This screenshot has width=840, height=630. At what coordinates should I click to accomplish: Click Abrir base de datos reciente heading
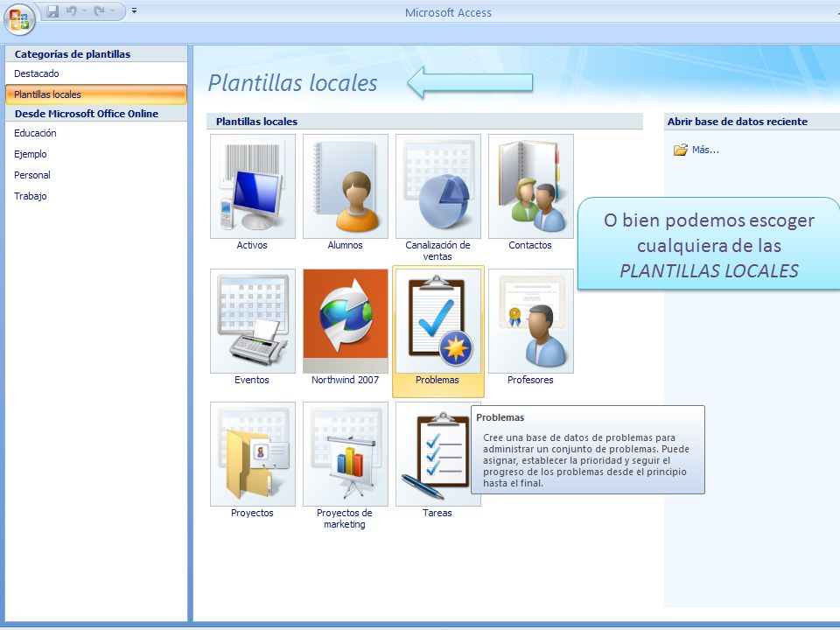pyautogui.click(x=737, y=122)
